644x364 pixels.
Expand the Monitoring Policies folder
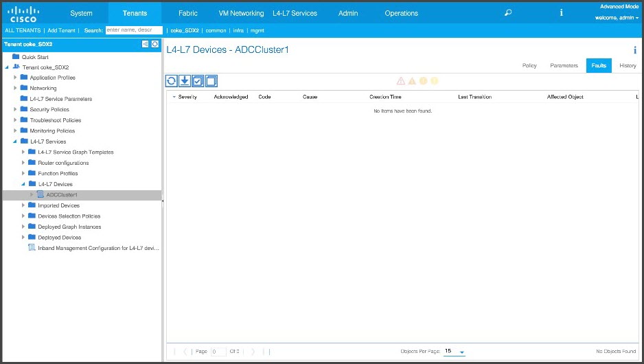pos(15,130)
